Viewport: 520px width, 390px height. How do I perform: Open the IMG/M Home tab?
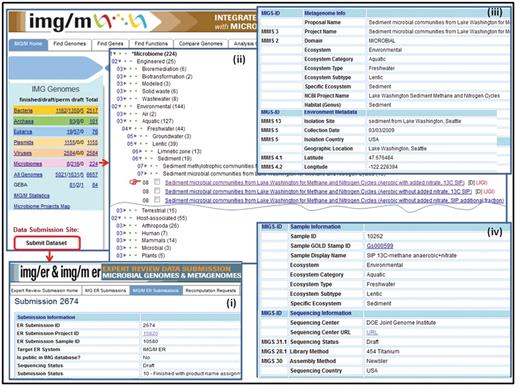(x=28, y=44)
